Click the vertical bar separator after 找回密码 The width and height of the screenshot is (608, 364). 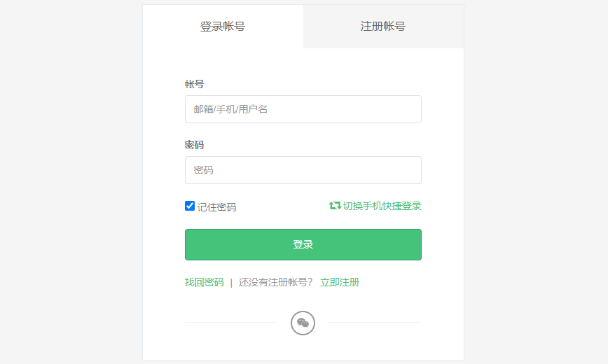[231, 283]
